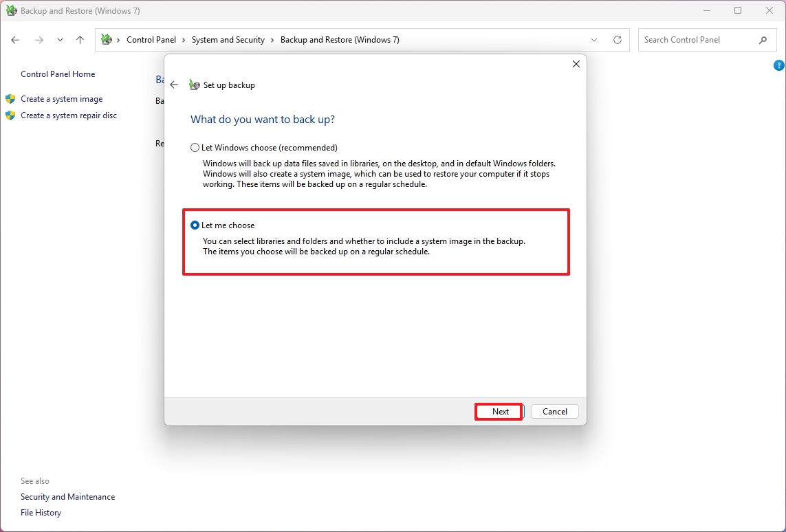This screenshot has width=786, height=532.
Task: Click the forward navigation arrow
Action: [x=39, y=40]
